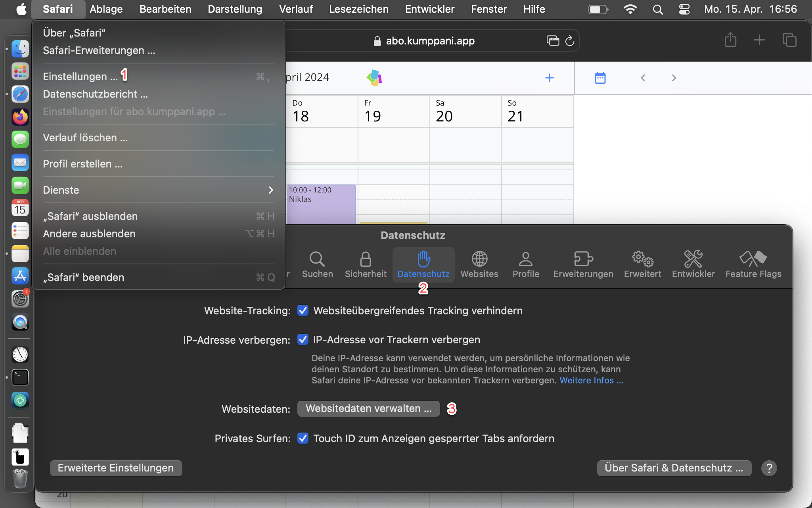Go to previous week with left chevron

[643, 78]
